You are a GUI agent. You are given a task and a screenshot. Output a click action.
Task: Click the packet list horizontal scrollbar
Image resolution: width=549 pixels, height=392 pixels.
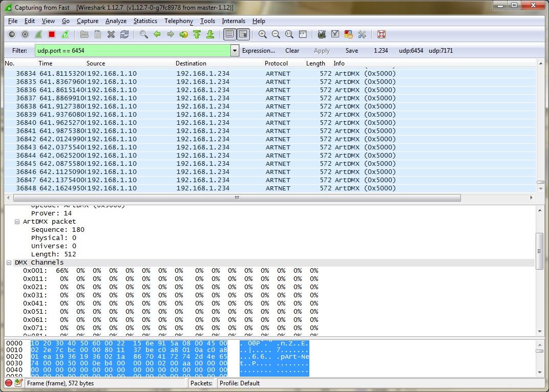pyautogui.click(x=237, y=198)
